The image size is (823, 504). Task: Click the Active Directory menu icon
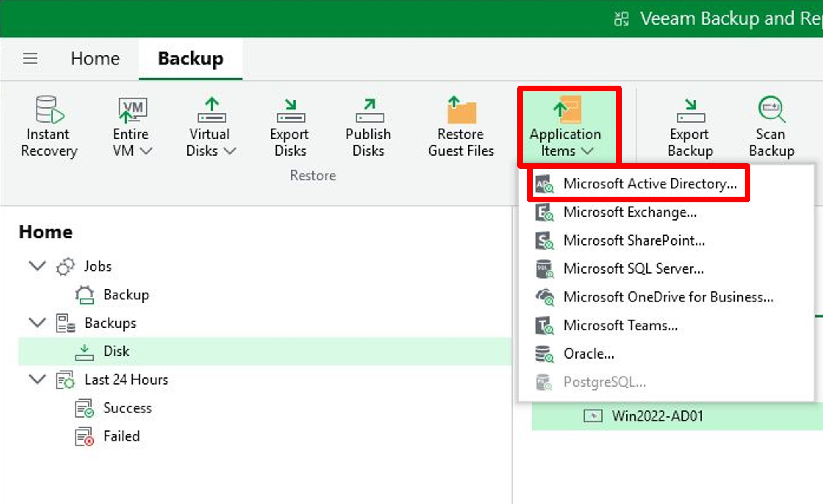[544, 184]
